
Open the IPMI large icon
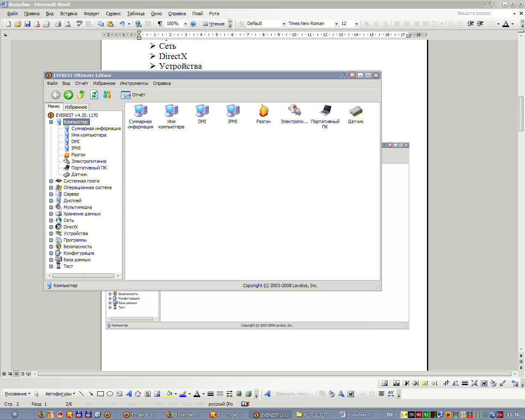tap(233, 114)
